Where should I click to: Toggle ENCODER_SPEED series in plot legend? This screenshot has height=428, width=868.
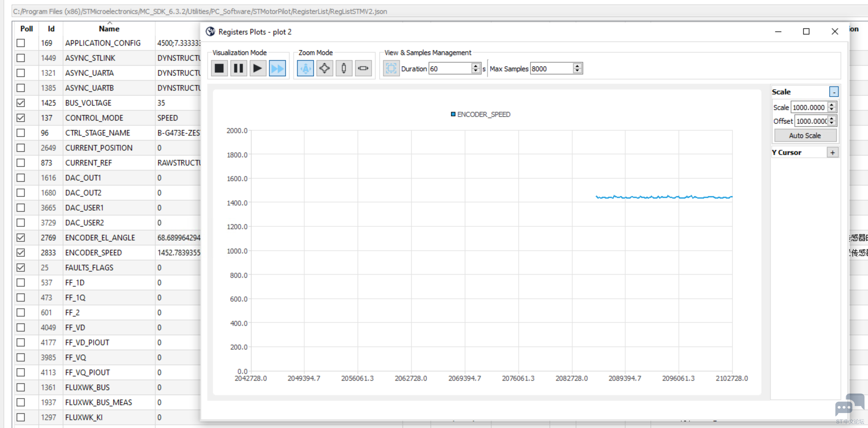click(481, 114)
